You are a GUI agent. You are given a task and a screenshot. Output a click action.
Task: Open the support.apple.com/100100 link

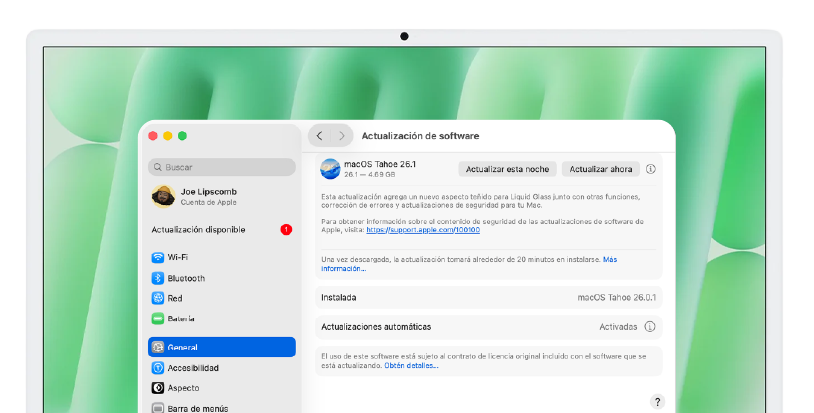point(423,230)
